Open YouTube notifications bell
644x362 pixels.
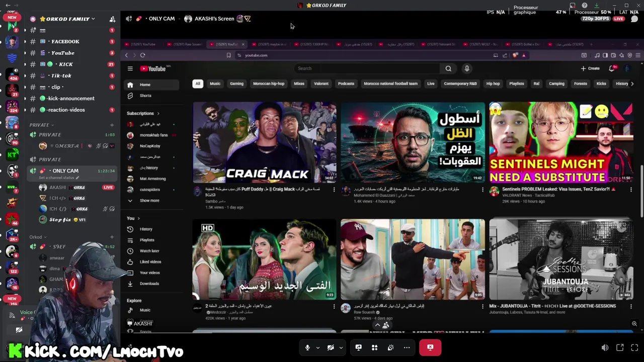click(612, 68)
